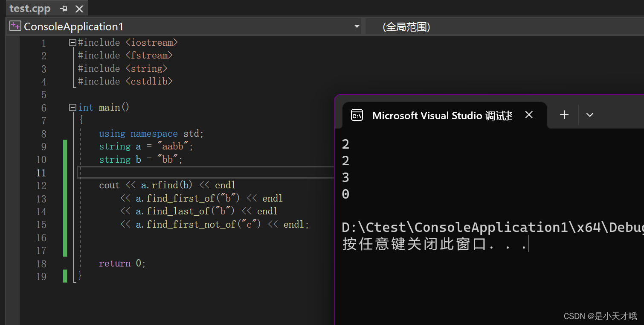This screenshot has height=325, width=644.
Task: Collapse the main() function code fold
Action: (x=72, y=107)
